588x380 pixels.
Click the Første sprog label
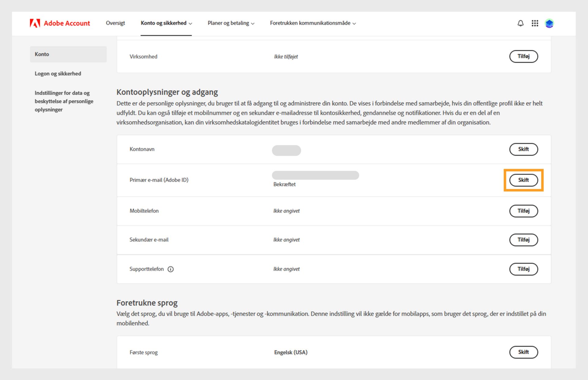(143, 352)
